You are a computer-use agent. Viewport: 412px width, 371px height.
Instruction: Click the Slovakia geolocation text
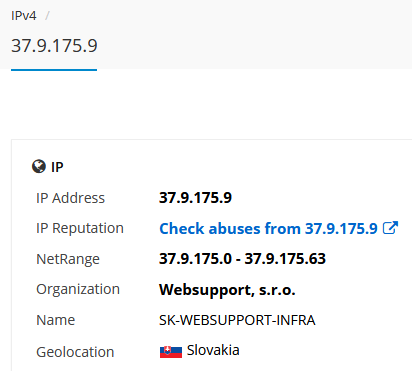pos(213,350)
